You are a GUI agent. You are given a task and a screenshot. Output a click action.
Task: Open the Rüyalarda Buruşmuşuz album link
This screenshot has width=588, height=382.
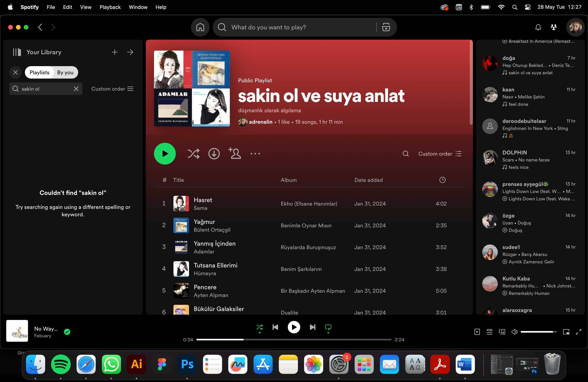pyautogui.click(x=308, y=247)
